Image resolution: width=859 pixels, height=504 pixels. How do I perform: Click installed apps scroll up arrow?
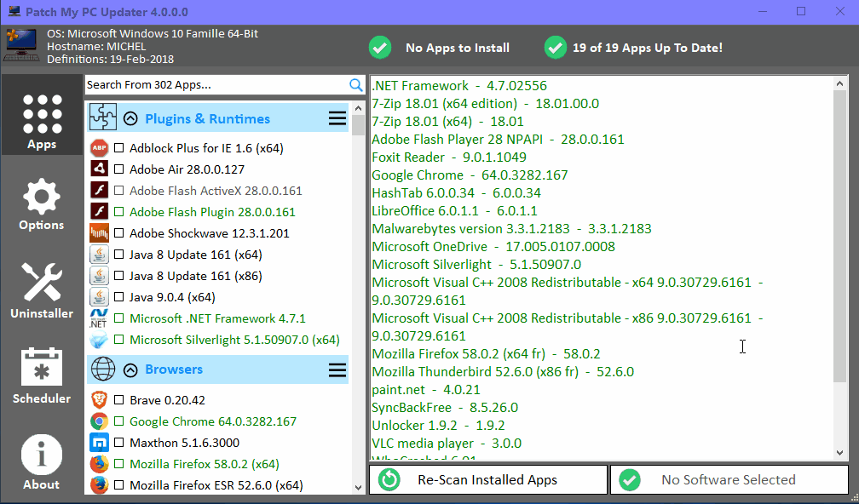(840, 83)
